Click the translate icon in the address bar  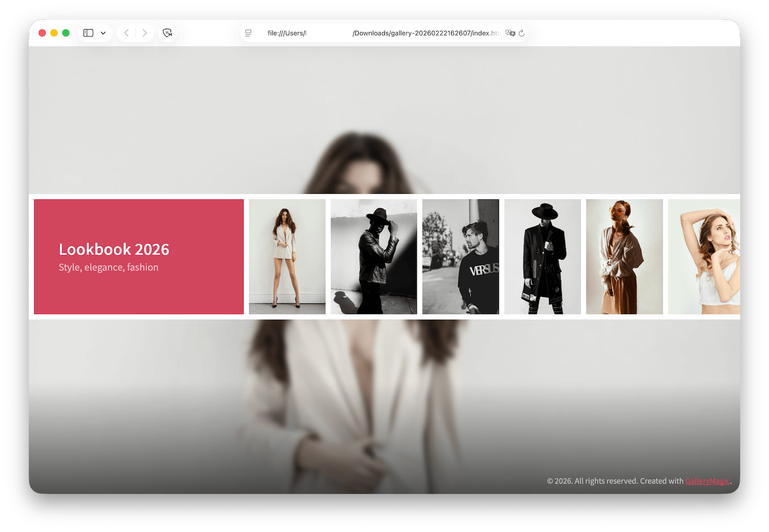pos(509,34)
